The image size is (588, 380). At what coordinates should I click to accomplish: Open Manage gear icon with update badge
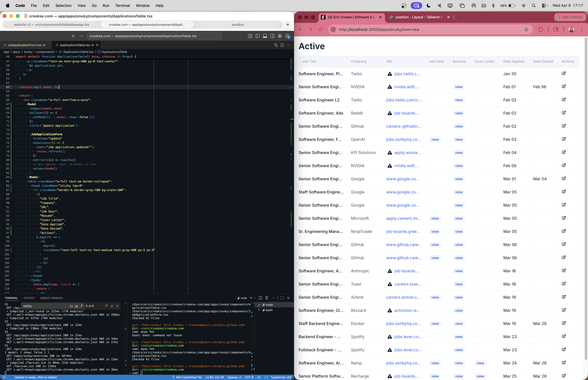[x=287, y=36]
